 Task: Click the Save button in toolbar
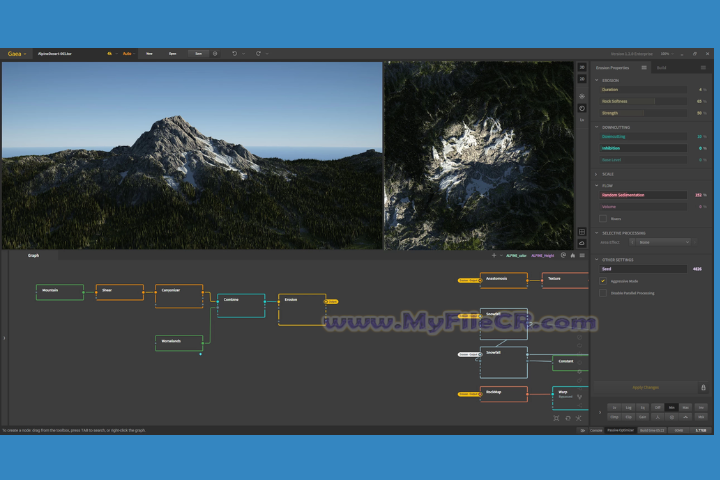tap(199, 53)
